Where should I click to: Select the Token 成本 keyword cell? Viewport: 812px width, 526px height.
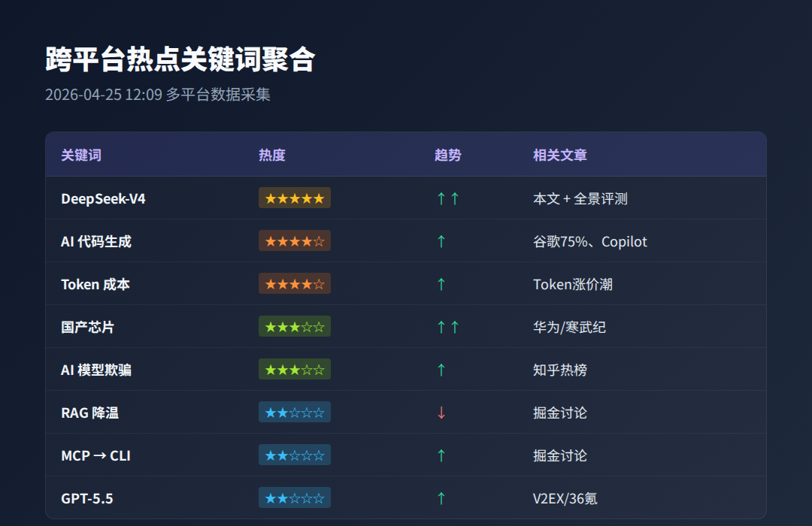coord(95,285)
